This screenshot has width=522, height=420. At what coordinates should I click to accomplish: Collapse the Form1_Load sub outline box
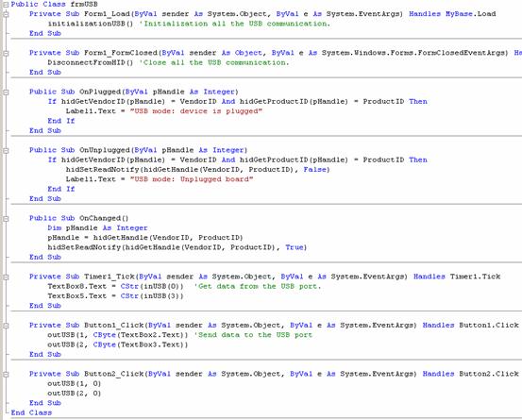coord(6,14)
